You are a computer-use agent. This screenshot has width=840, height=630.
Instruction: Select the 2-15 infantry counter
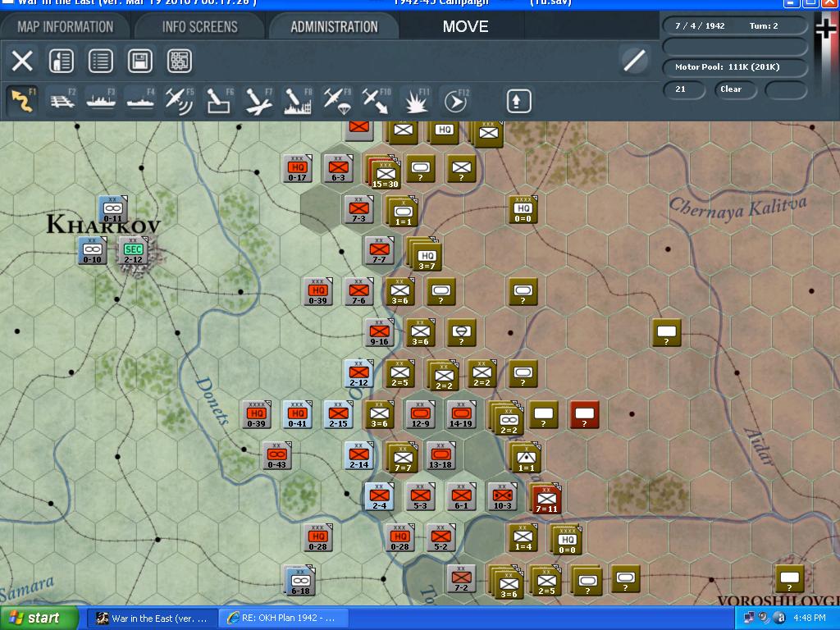[338, 414]
